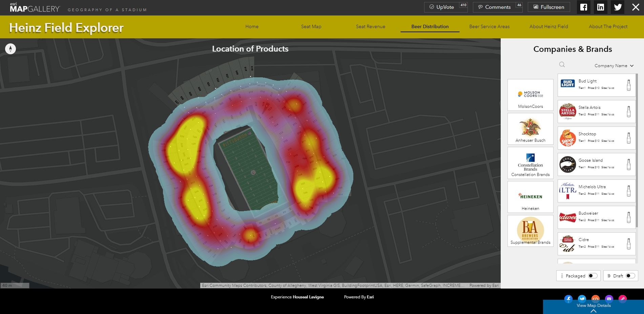Enter Fullscreen mode
644x314 pixels.
[x=549, y=7]
